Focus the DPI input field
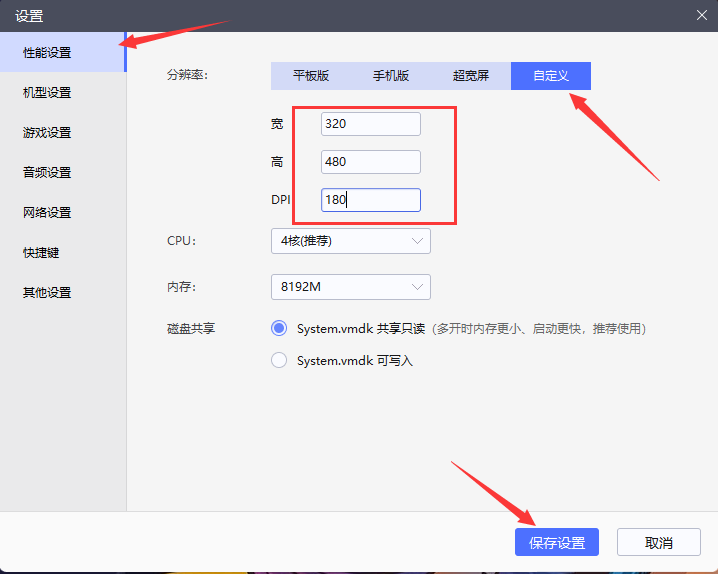Screen dimensions: 718x574 click(x=370, y=200)
